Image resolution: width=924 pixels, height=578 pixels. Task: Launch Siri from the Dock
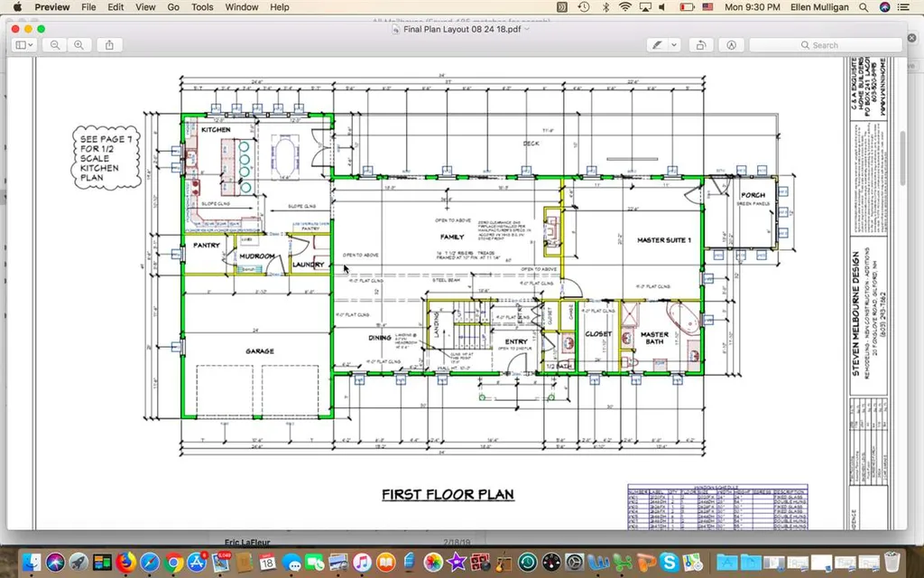coord(55,562)
